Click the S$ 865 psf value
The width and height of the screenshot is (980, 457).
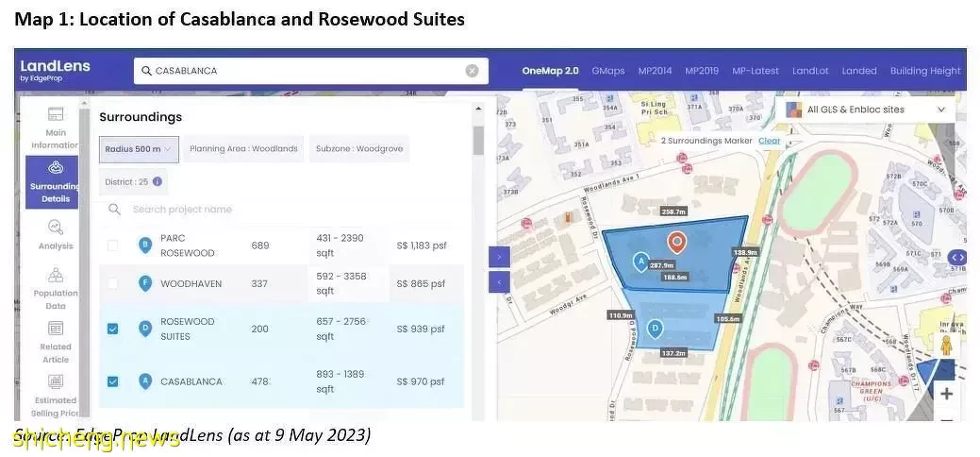(421, 283)
